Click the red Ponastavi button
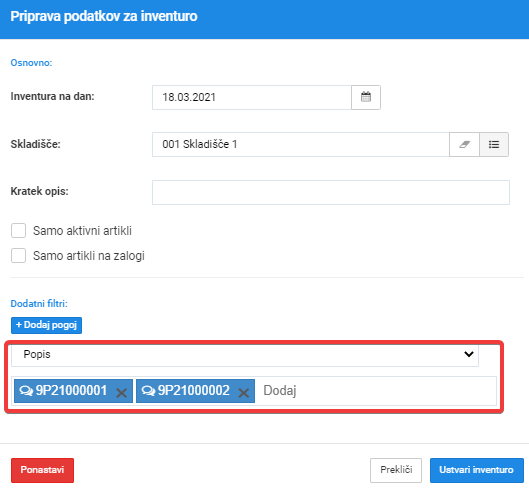This screenshot has height=495, width=529. (x=42, y=470)
